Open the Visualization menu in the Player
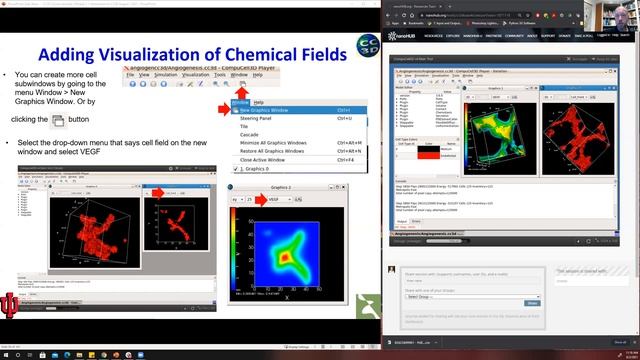640x360 pixels. tap(441, 76)
